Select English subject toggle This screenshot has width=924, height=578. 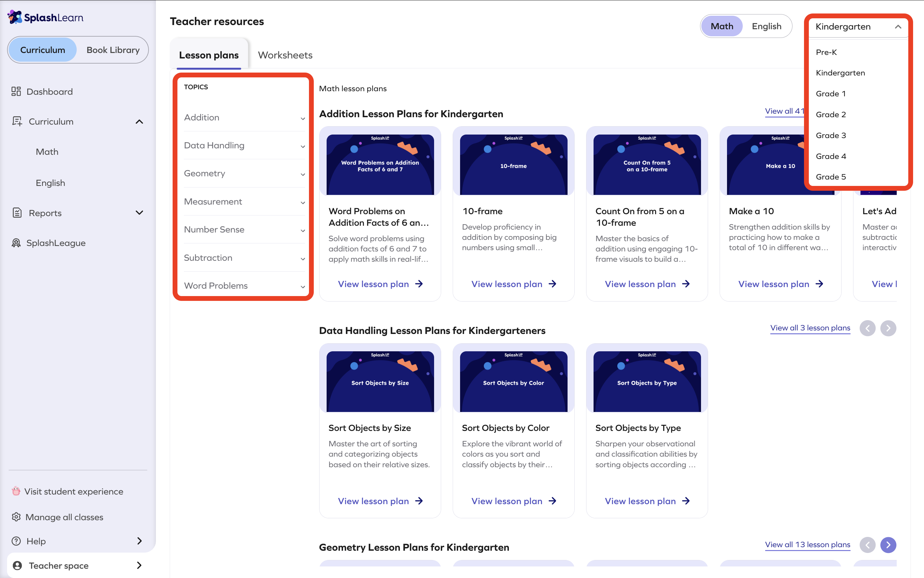click(x=766, y=26)
